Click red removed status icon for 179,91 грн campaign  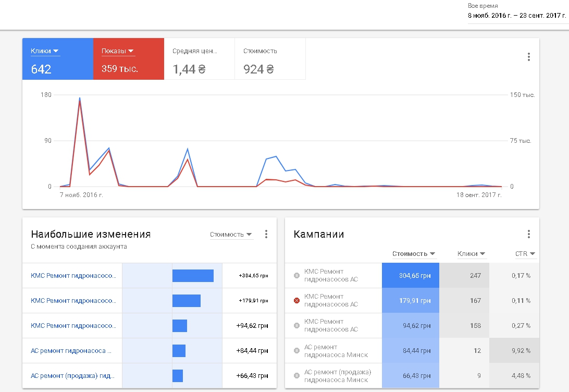[296, 301]
